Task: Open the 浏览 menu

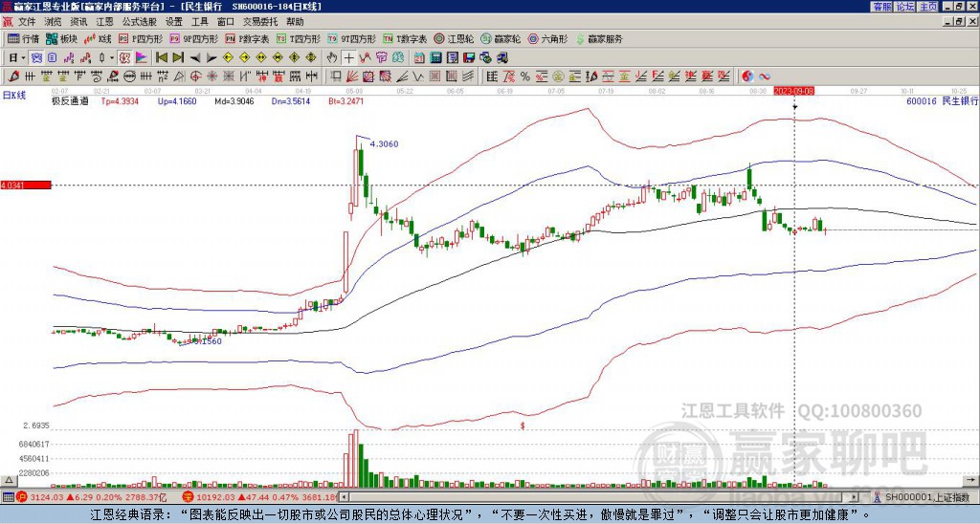Action: (x=54, y=22)
